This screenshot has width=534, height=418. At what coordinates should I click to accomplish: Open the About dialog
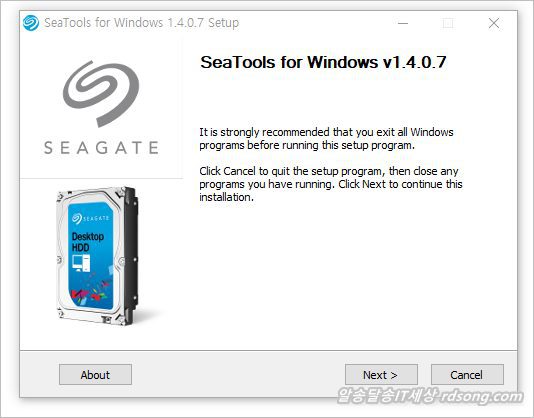pos(95,374)
